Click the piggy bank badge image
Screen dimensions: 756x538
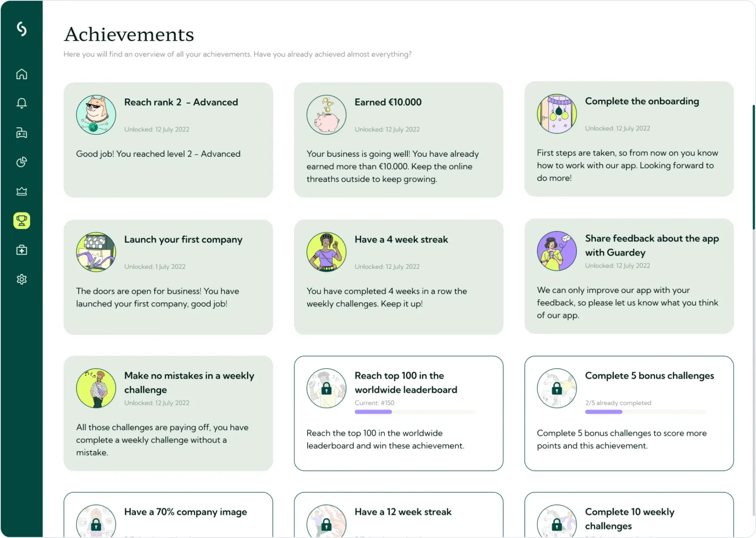(326, 115)
